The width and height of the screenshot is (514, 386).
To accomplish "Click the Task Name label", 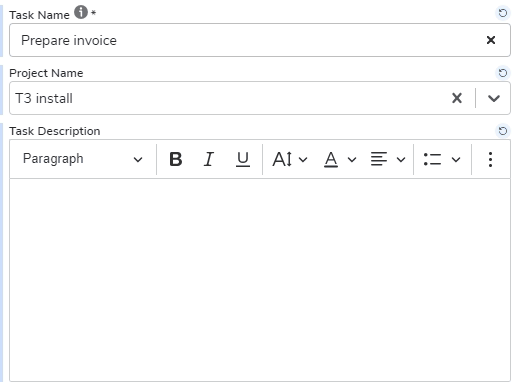I will pyautogui.click(x=39, y=15).
